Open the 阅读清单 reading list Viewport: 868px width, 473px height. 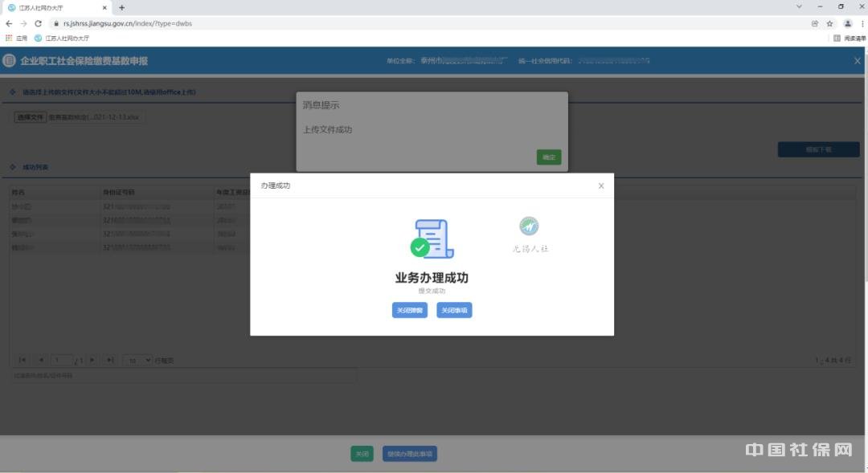pos(849,38)
